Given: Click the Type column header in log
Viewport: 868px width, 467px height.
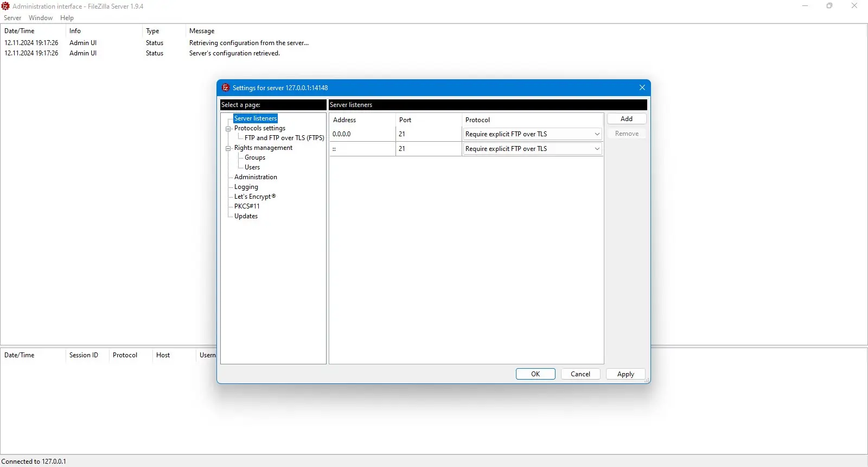Looking at the screenshot, I should point(164,31).
